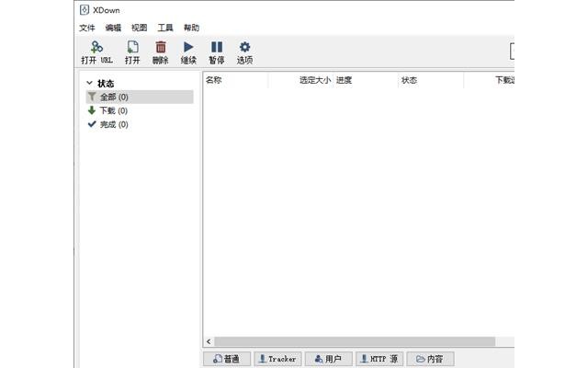Switch to the 普通 tab
Viewport: 588px width, 368px height.
coord(227,359)
